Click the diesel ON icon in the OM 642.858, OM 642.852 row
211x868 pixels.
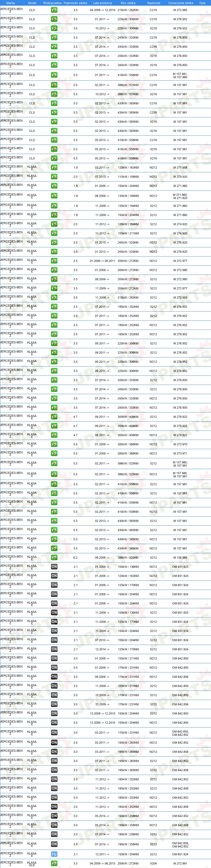coord(54,844)
